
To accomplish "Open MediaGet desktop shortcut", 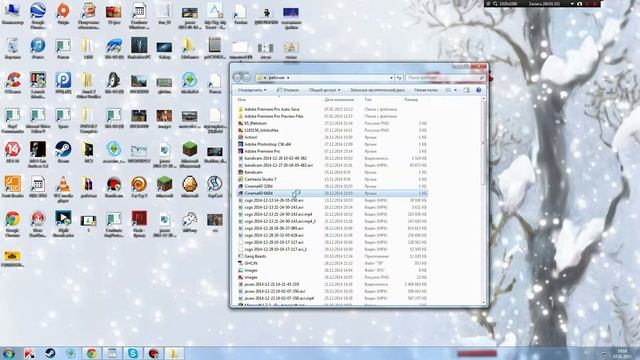I will [x=189, y=83].
